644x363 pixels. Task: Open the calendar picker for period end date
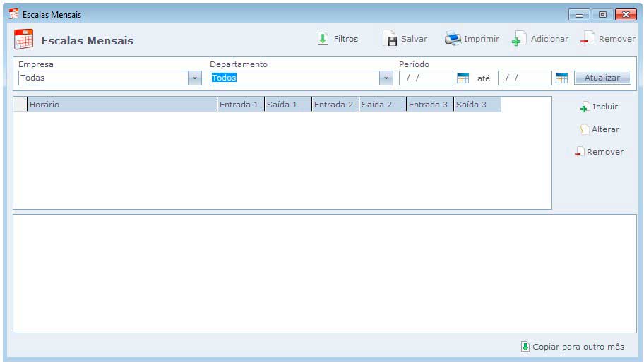coord(561,78)
